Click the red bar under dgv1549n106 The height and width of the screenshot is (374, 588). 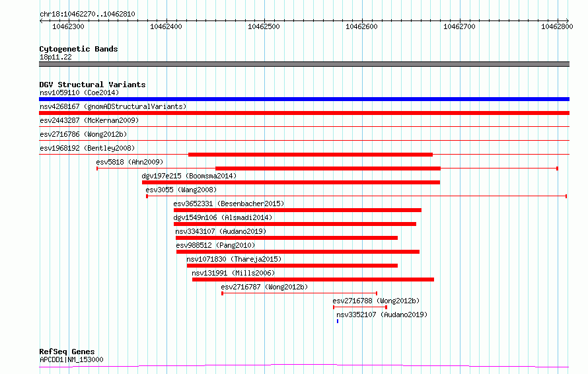click(x=295, y=224)
